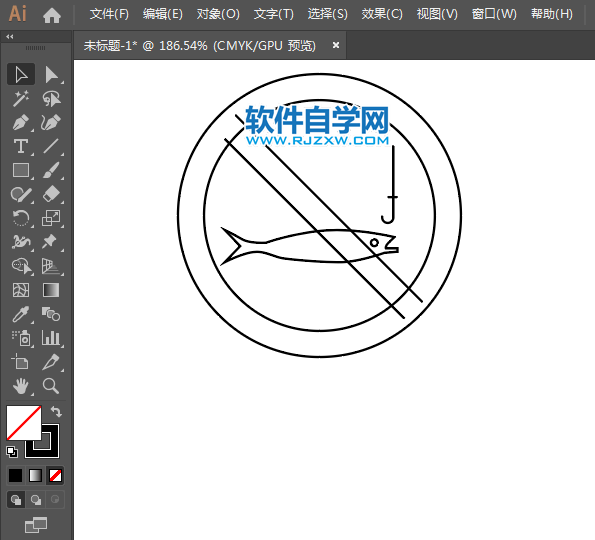The height and width of the screenshot is (540, 595).
Task: Activate the Line Segment tool
Action: [51, 146]
